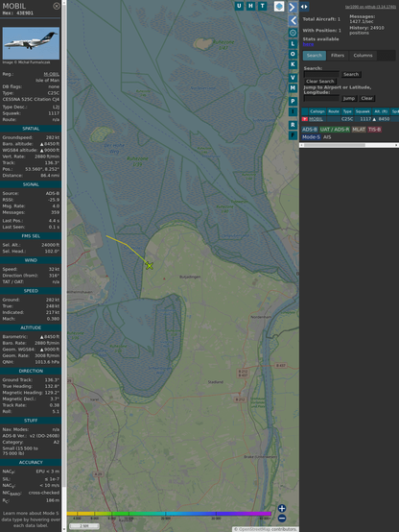Open the Columns tab

[363, 56]
